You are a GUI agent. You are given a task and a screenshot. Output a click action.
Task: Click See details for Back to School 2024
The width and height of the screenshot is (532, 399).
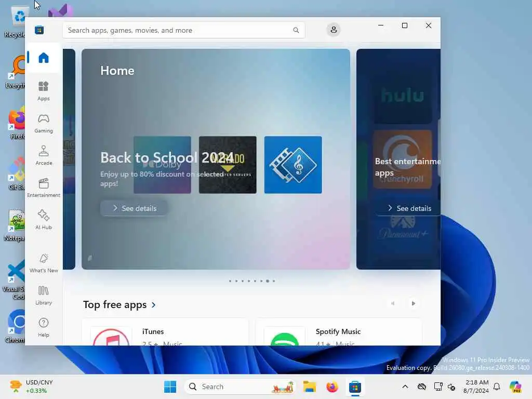click(x=134, y=208)
